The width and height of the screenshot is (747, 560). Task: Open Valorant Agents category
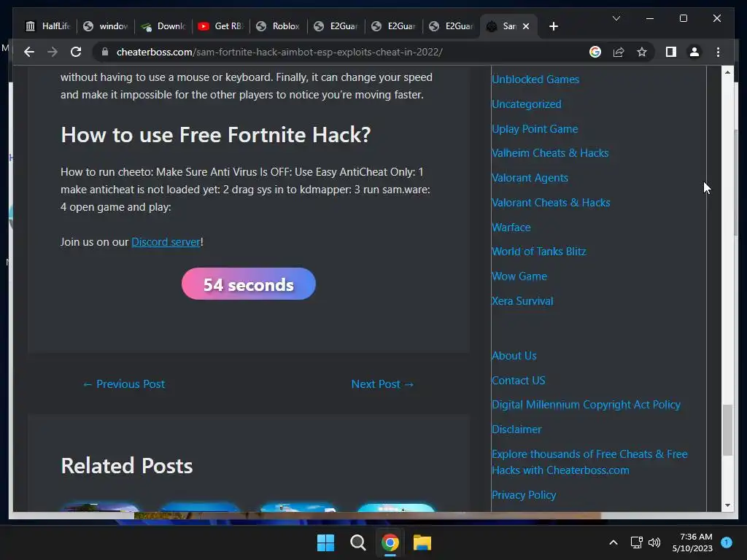[530, 178]
